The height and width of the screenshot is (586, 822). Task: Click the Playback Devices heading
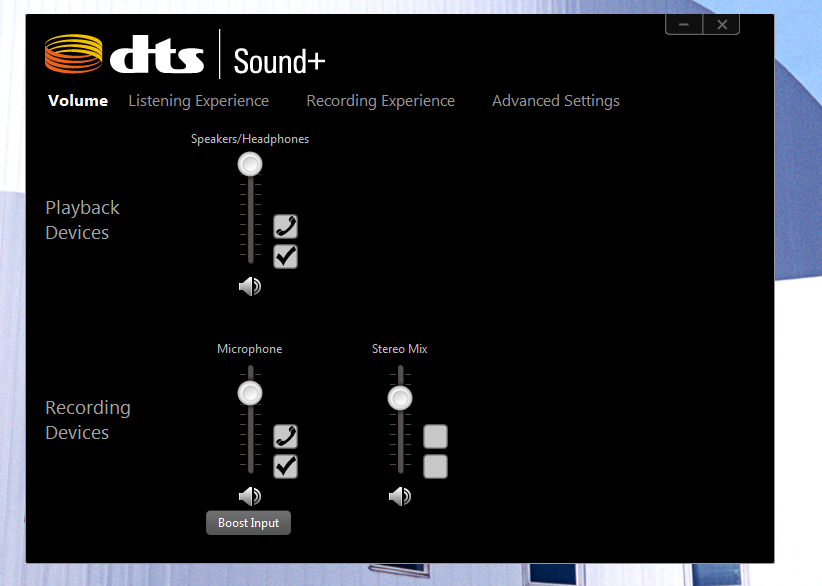coord(82,220)
